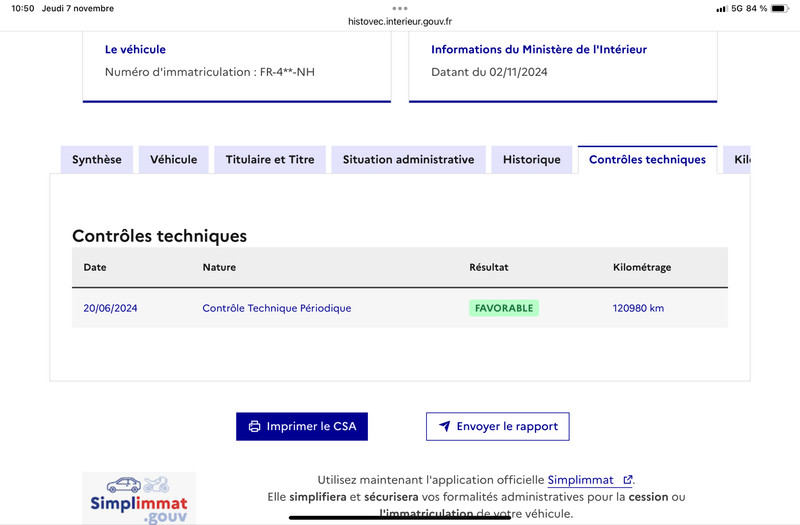Tap the battery icon in status bar
800x525 pixels.
pos(780,8)
